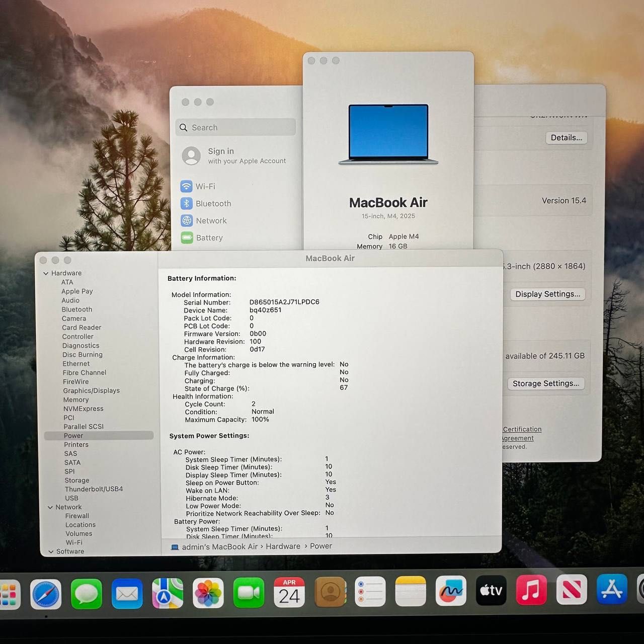The image size is (644, 644).
Task: Open Launchpad in the Dock
Action: click(9, 594)
